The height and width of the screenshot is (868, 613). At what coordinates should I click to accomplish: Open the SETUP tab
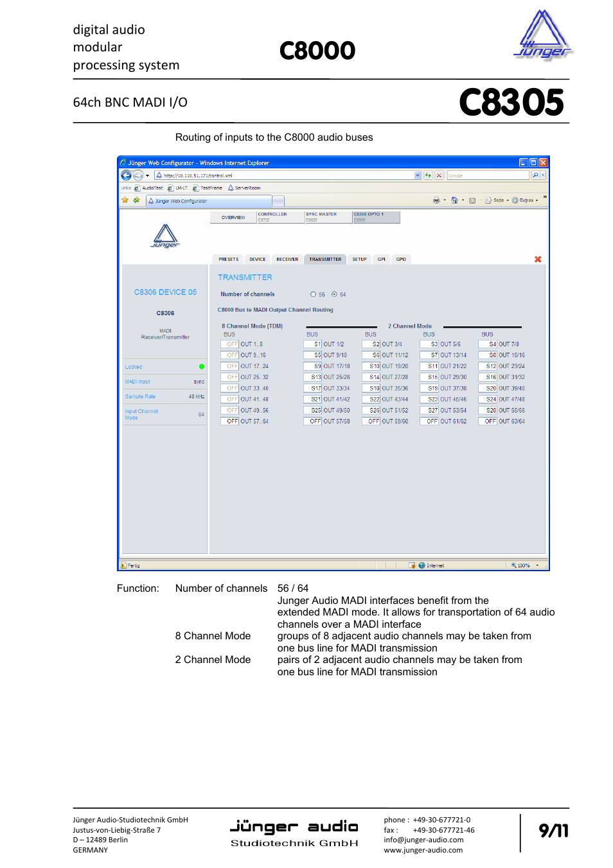(360, 260)
